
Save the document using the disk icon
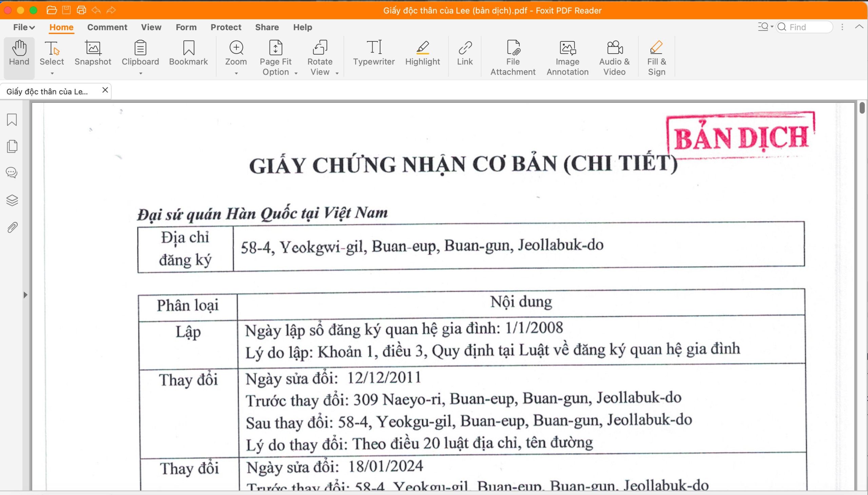coord(66,10)
